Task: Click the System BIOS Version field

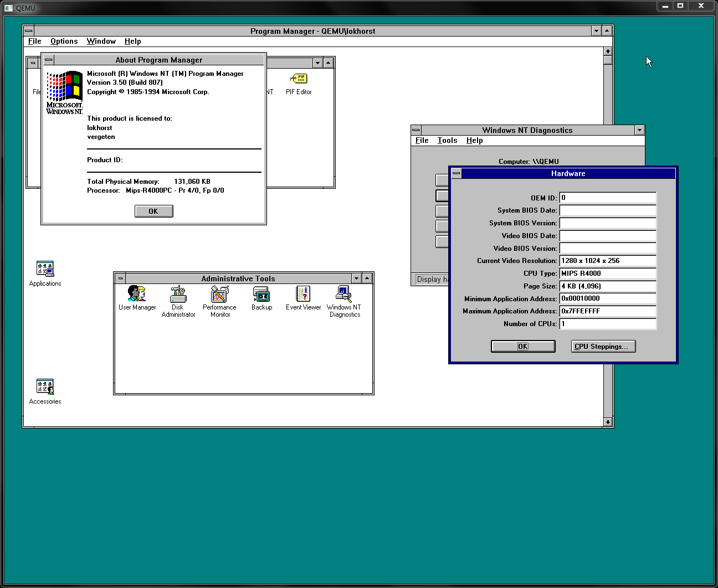Action: (608, 223)
